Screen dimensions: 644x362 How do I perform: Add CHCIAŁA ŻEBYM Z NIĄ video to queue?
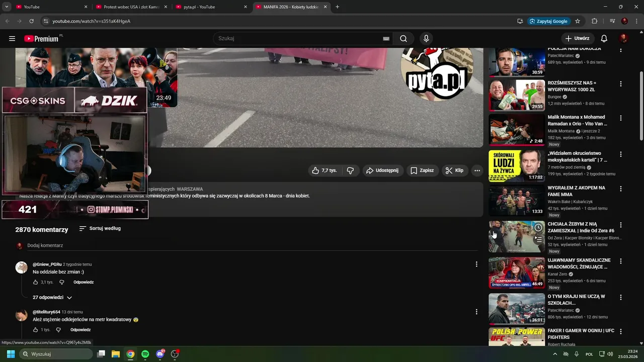[x=538, y=239]
